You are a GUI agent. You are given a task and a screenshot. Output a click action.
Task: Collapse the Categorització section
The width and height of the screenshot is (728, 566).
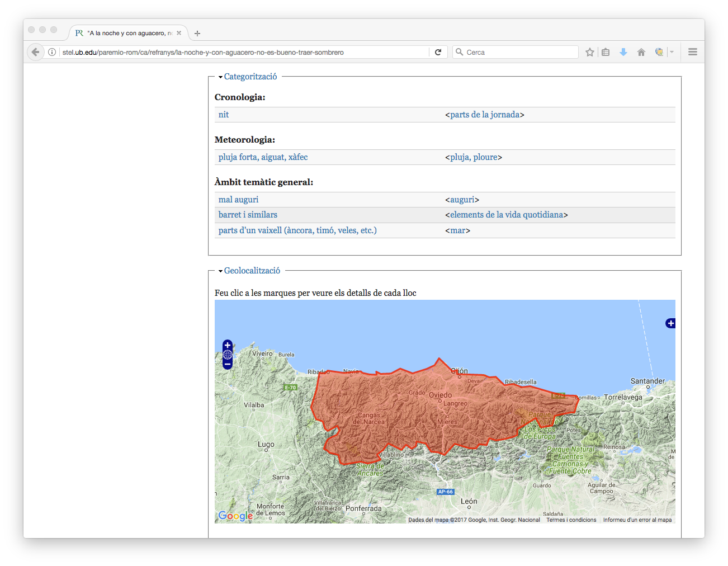pyautogui.click(x=250, y=77)
